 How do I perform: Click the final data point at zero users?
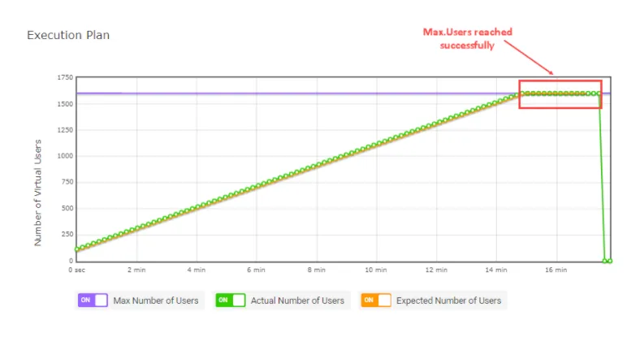610,261
